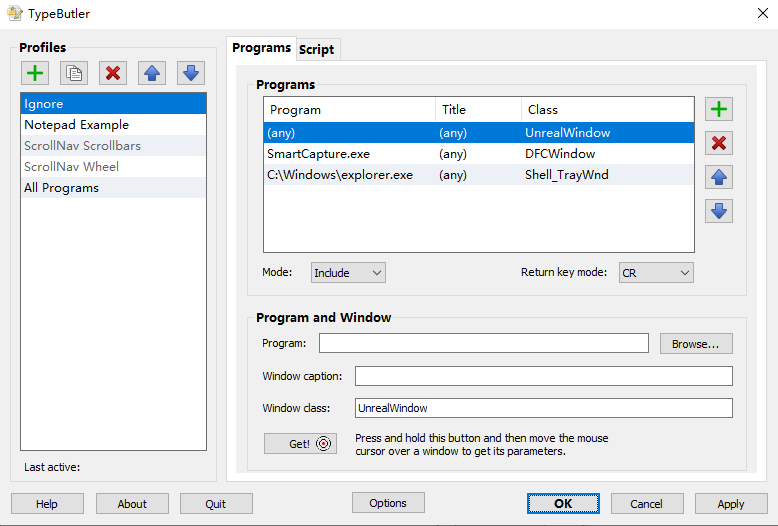Click the Get! target button
The width and height of the screenshot is (778, 526).
[x=300, y=444]
